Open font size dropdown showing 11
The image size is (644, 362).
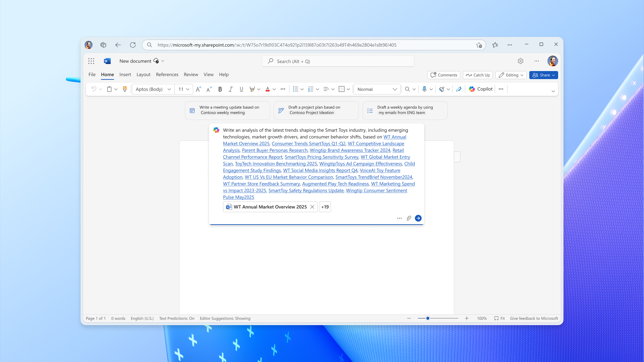[x=184, y=89]
